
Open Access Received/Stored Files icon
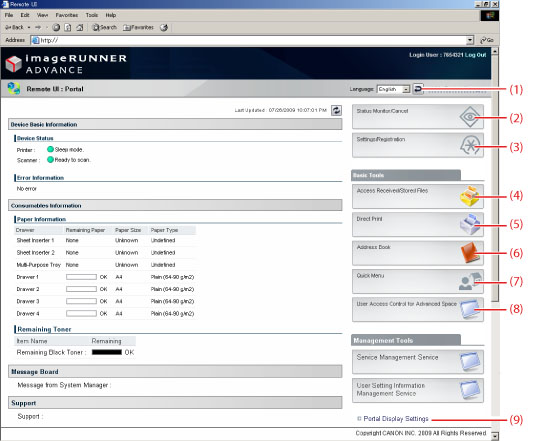tap(470, 196)
